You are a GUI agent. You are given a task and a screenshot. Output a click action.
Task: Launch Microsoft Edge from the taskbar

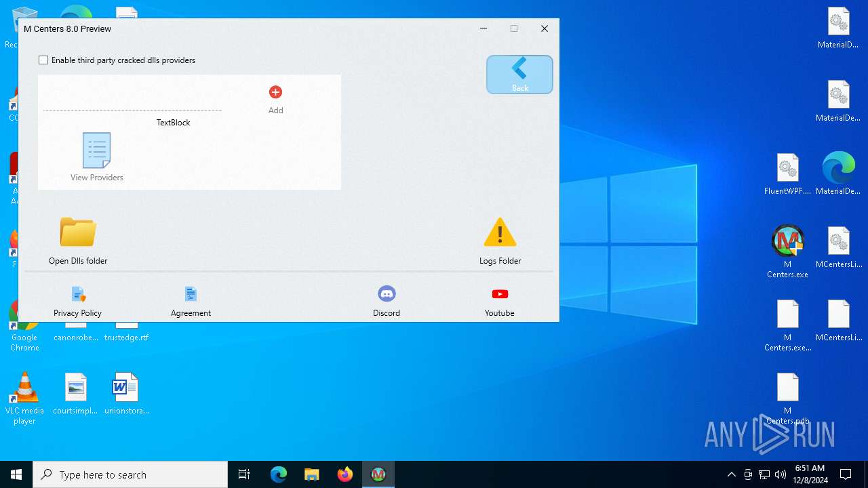point(279,474)
